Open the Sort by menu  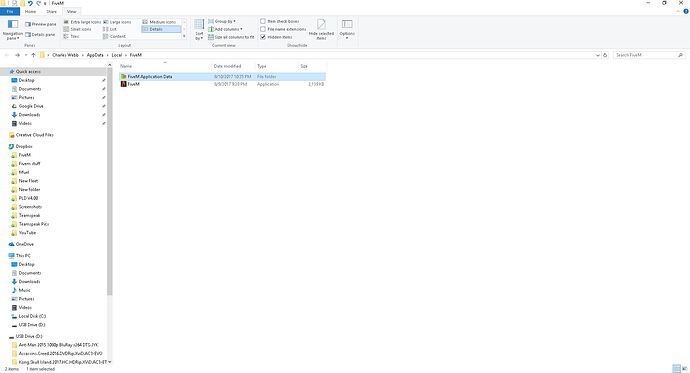(199, 30)
